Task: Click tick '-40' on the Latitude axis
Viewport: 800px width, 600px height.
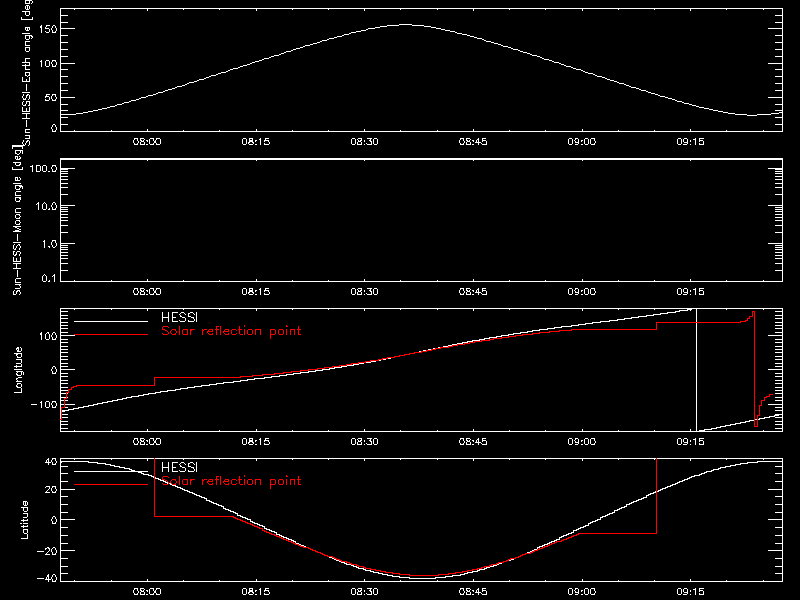Action: pos(47,579)
